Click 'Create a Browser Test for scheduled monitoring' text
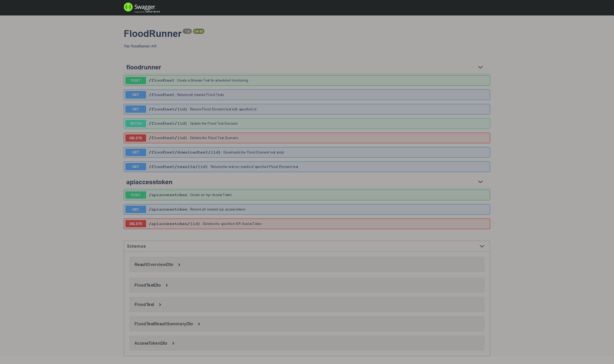Viewport: 614px width, 364px height. click(x=212, y=80)
